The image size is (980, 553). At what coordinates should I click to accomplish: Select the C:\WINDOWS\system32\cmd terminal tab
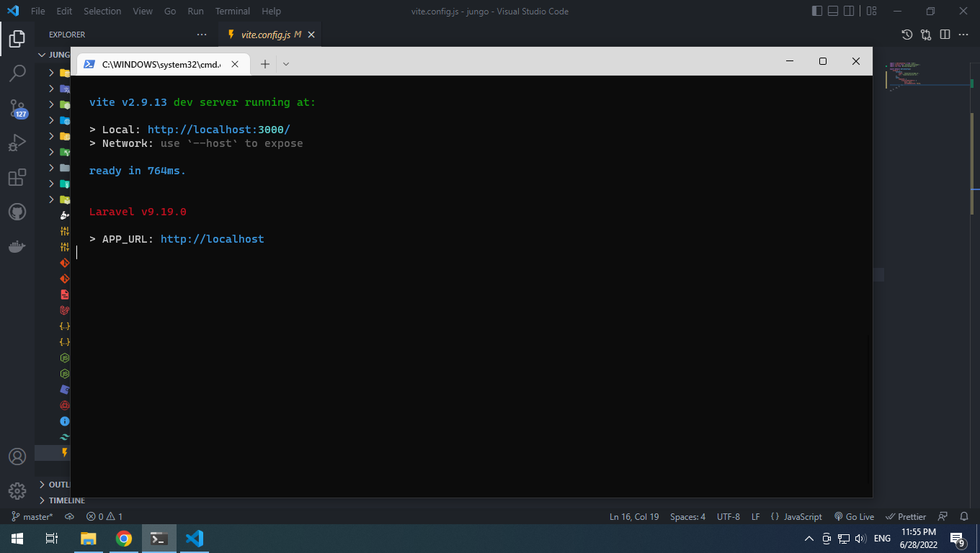163,64
